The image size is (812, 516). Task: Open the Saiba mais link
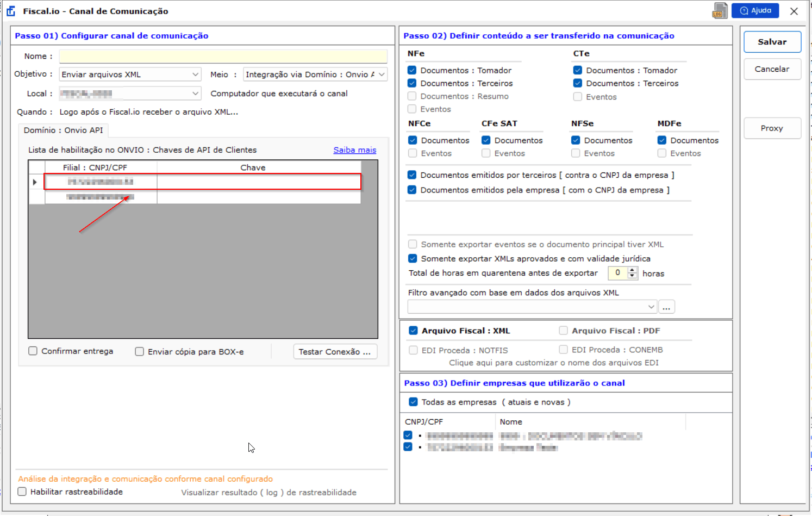click(355, 150)
